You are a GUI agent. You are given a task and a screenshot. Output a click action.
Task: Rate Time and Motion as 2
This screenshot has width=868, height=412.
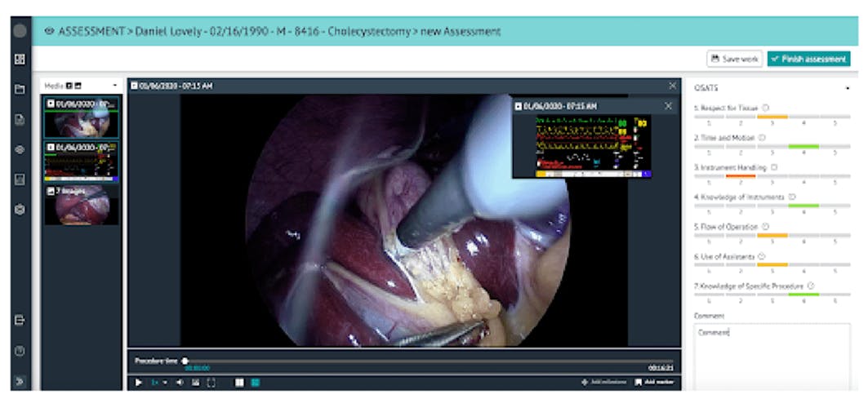point(741,147)
